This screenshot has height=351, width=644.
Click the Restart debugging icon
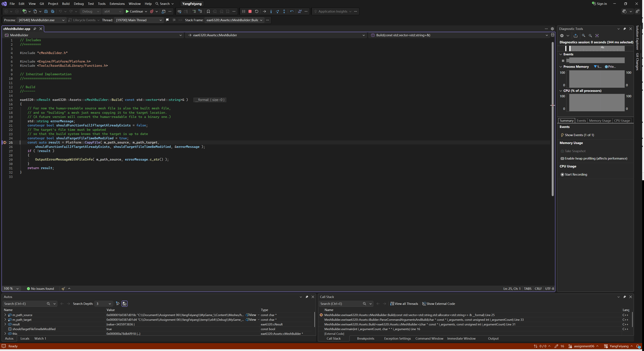pyautogui.click(x=257, y=11)
